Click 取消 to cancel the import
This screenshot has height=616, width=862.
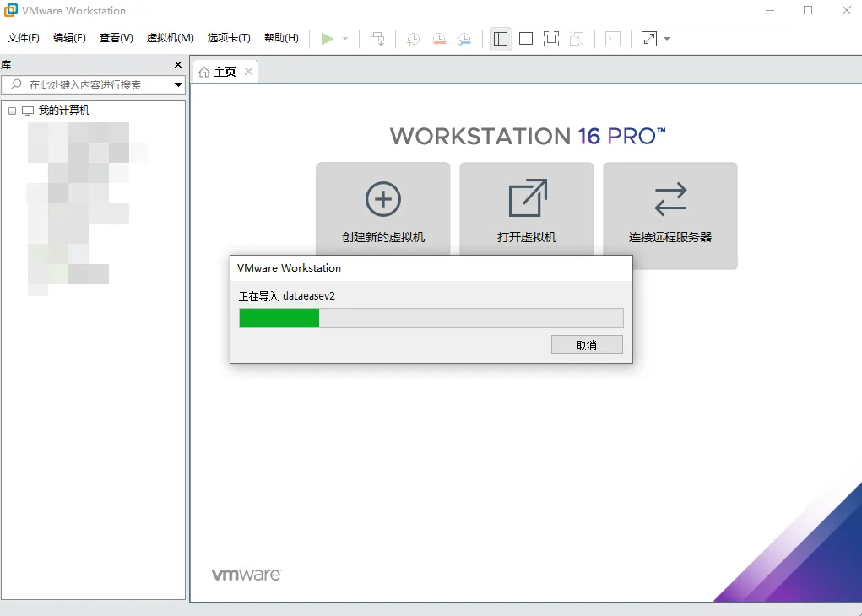(587, 345)
